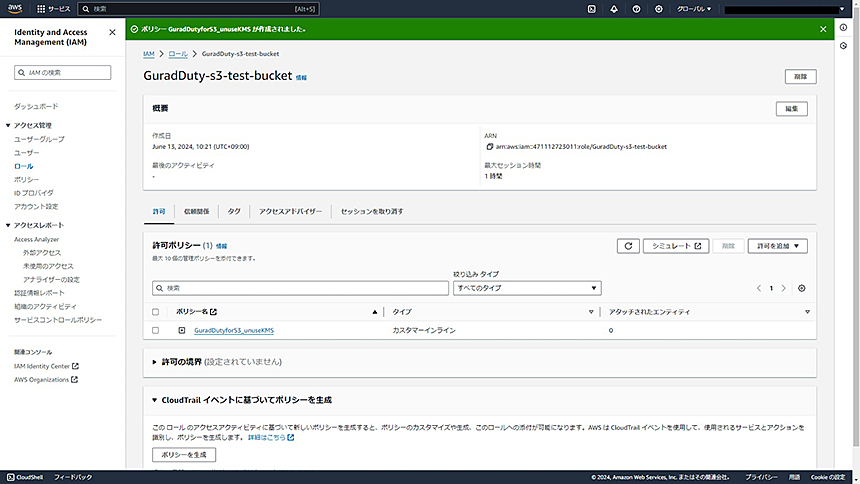Open Access Analyzer in the sidebar
Screen dimensions: 860x484
(37, 239)
